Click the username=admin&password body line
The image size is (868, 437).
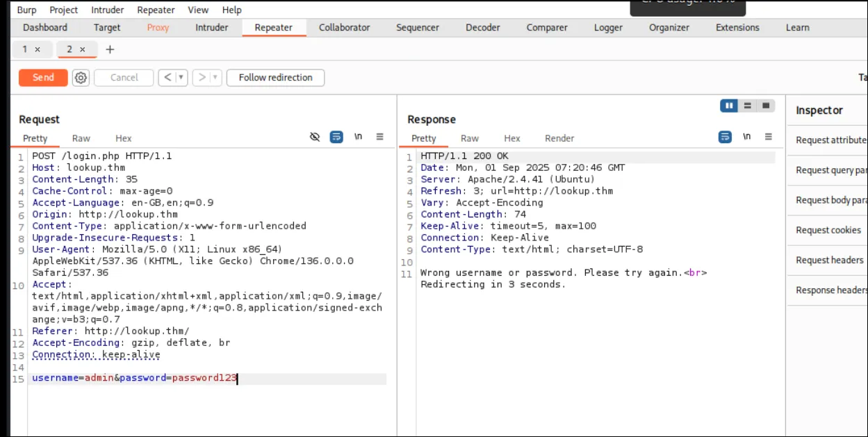135,379
